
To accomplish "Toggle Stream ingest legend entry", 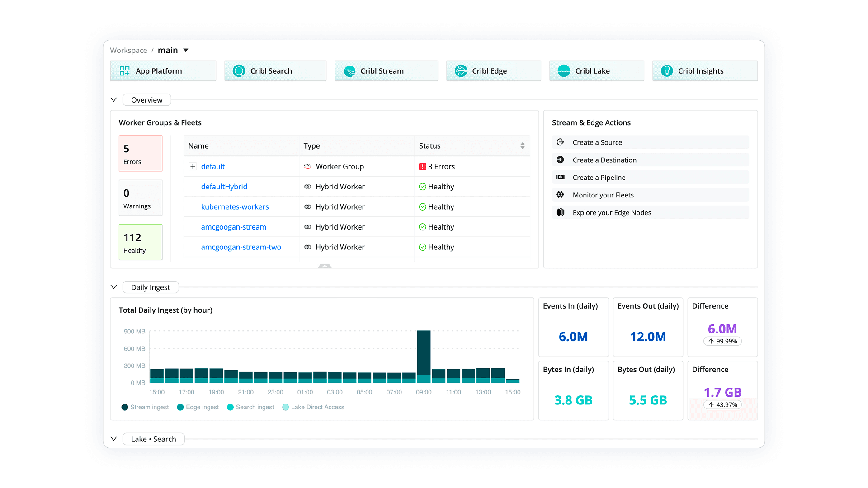I will 145,407.
